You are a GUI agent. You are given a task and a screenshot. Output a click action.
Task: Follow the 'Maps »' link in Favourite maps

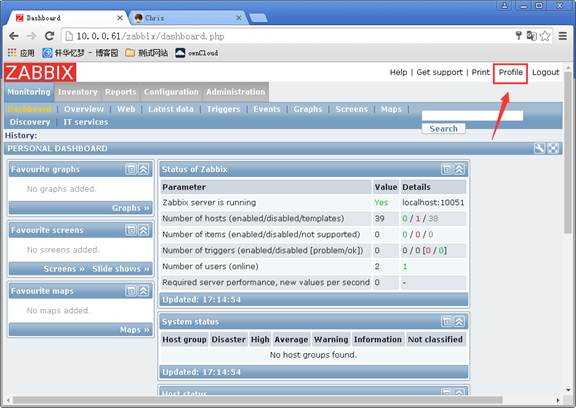tap(135, 330)
